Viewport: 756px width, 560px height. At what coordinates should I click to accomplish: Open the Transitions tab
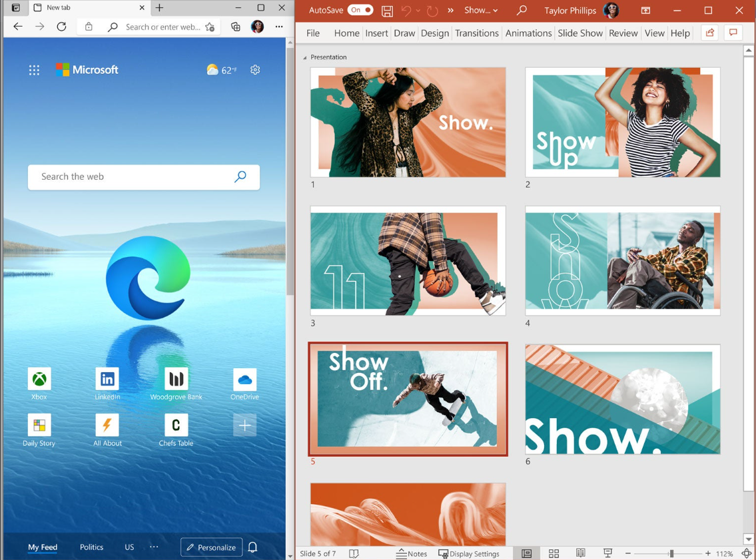[477, 33]
